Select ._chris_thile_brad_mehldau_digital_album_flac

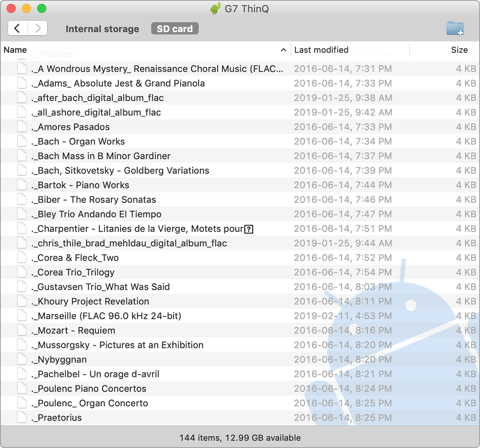click(x=129, y=243)
